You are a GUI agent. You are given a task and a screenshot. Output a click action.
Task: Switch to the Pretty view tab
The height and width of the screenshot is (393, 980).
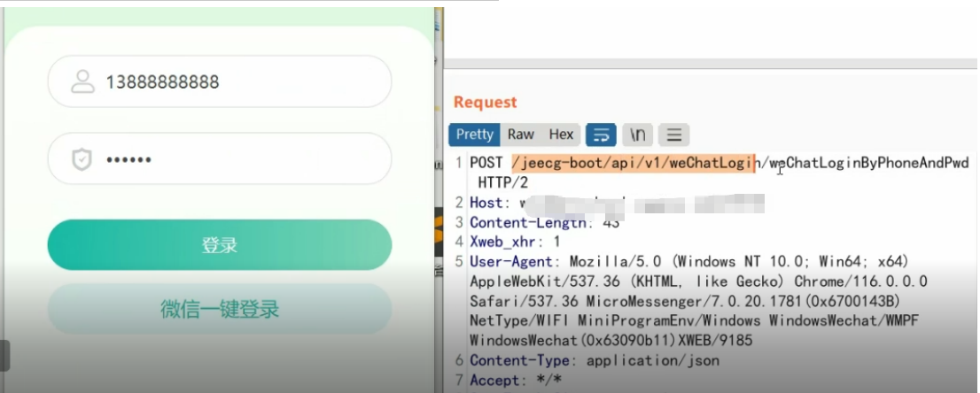coord(474,135)
